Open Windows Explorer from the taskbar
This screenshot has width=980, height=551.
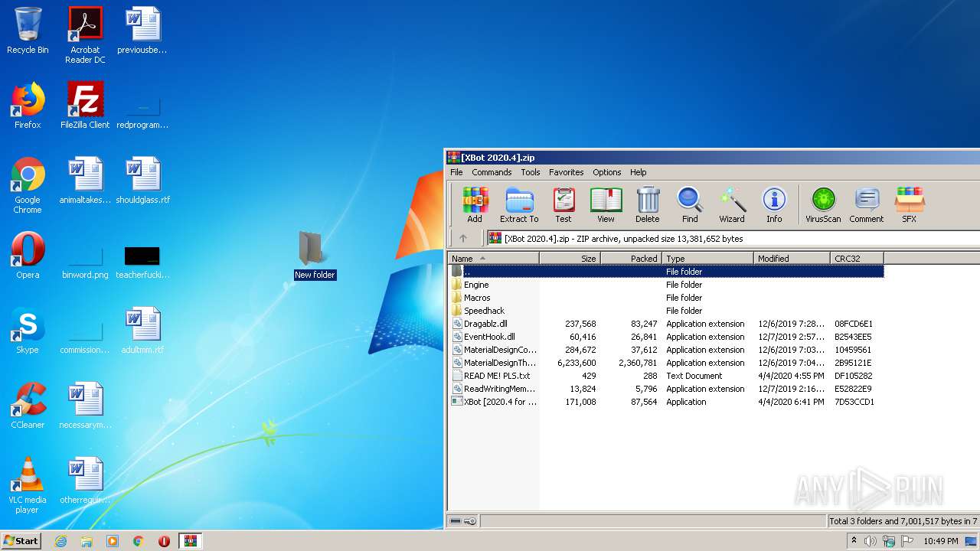pyautogui.click(x=87, y=541)
